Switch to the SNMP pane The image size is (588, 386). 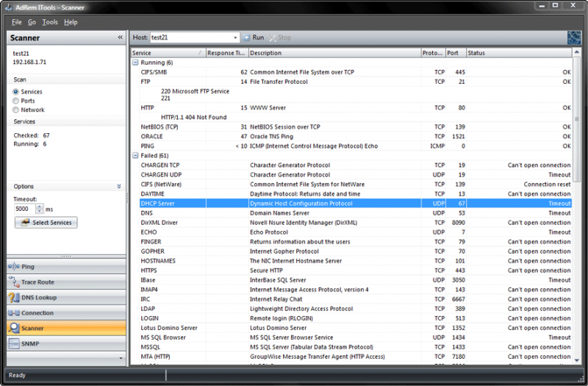point(66,343)
